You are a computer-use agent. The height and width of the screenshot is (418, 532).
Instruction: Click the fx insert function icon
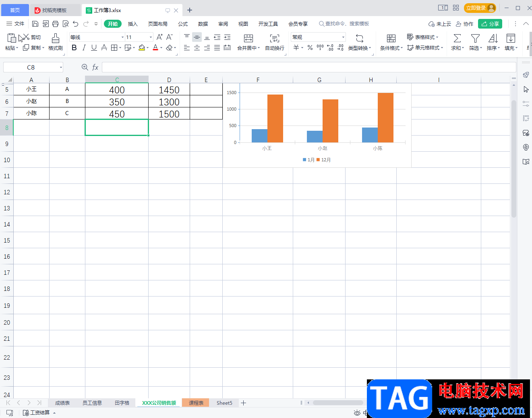point(95,67)
